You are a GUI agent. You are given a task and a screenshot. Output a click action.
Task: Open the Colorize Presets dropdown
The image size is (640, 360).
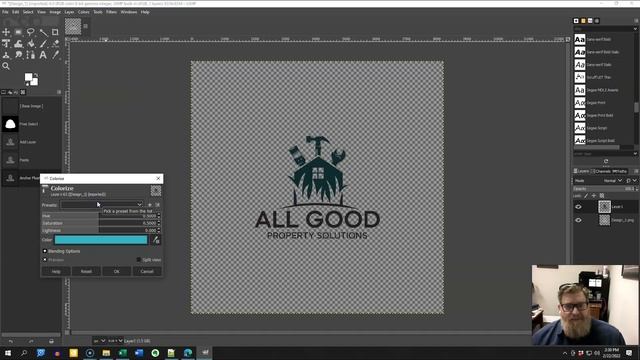point(102,204)
